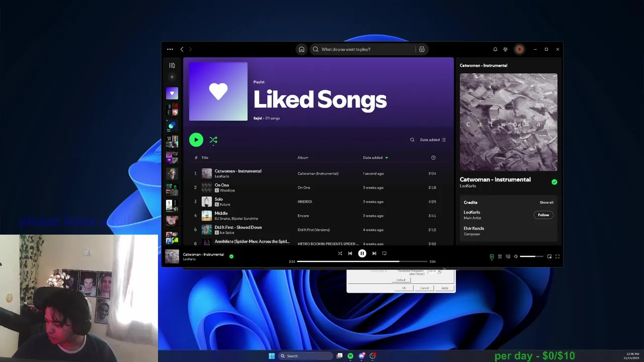
Task: Open Discord from the taskbar
Action: click(361, 356)
